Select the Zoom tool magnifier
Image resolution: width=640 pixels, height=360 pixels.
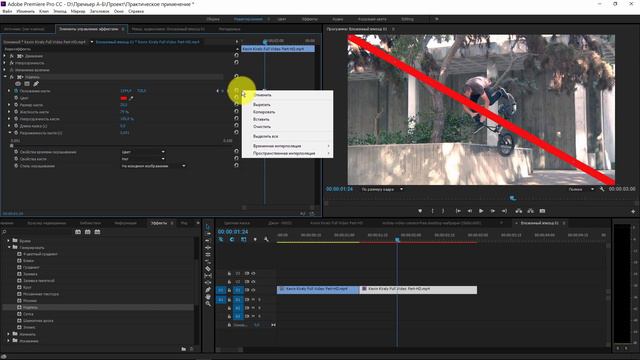tap(208, 304)
